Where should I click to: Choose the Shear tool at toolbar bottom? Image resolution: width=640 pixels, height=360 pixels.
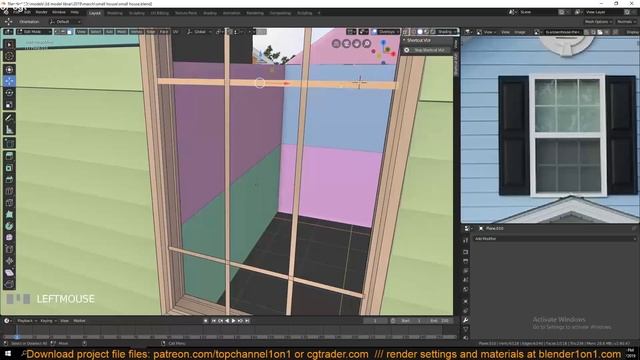(9, 273)
